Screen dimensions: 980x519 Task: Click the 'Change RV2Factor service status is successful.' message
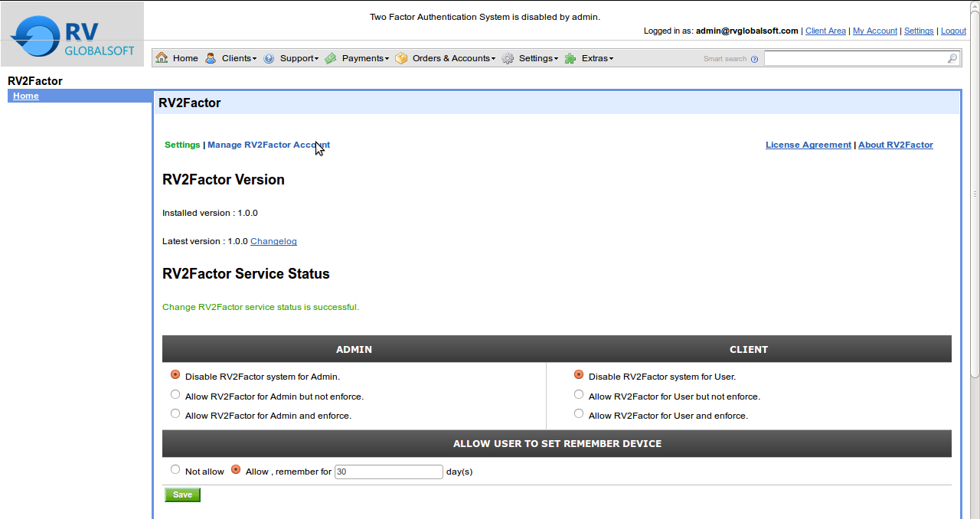(260, 307)
